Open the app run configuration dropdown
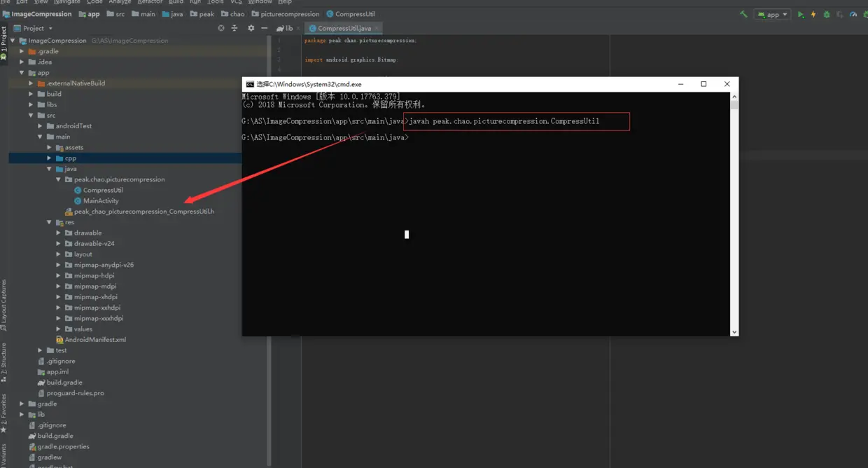The image size is (868, 468). click(x=772, y=14)
